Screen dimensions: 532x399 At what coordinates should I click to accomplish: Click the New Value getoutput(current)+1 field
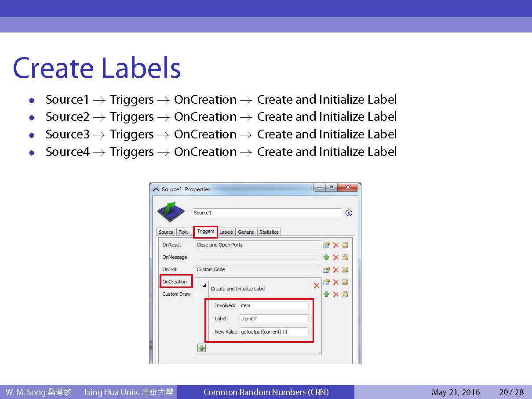pos(273,332)
